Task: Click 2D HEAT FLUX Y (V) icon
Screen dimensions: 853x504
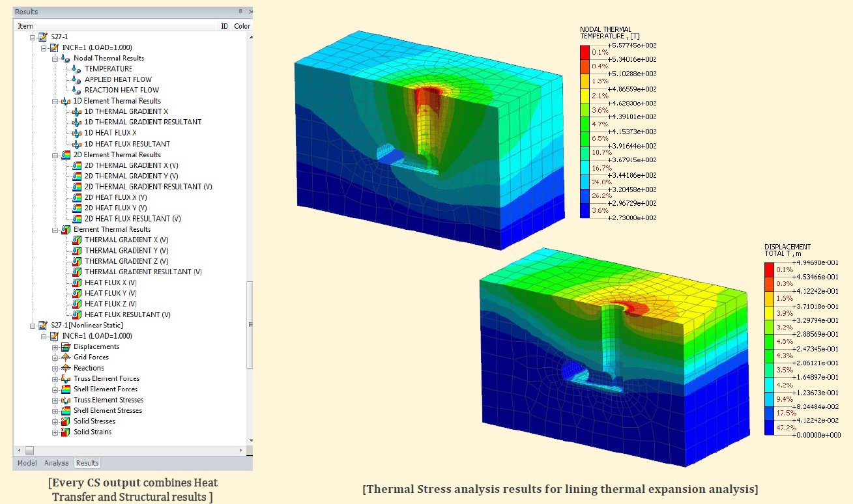Action: pyautogui.click(x=77, y=208)
